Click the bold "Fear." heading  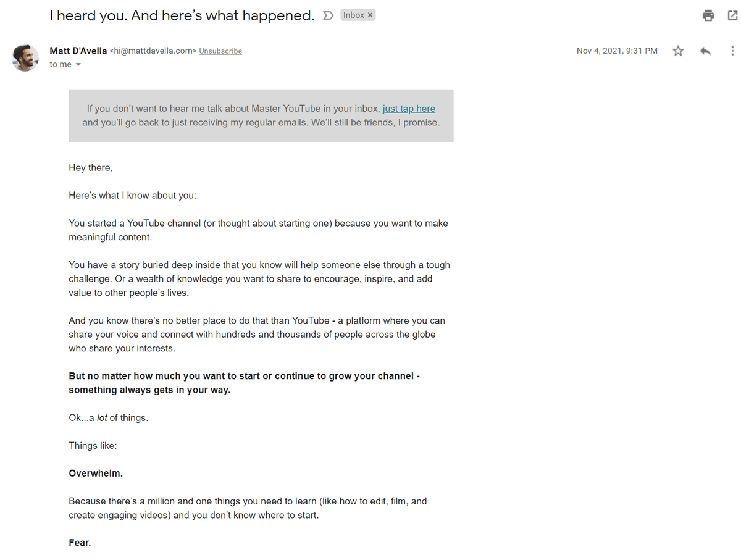click(80, 543)
